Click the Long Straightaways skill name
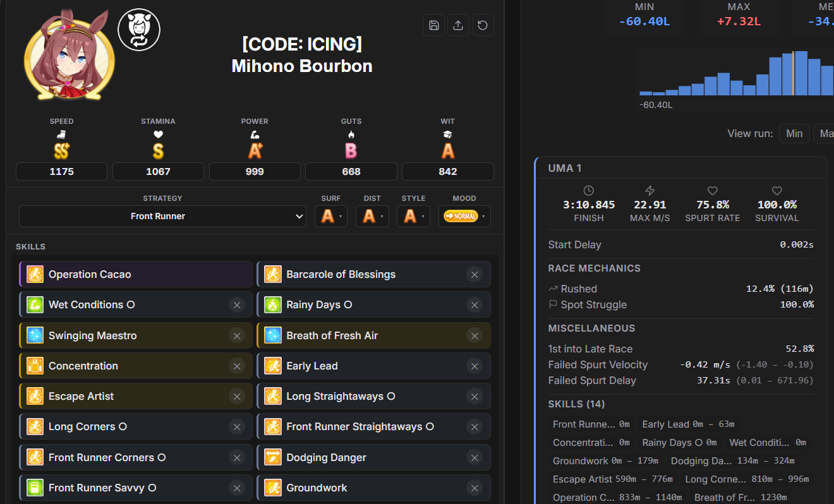This screenshot has height=504, width=834. pos(341,396)
